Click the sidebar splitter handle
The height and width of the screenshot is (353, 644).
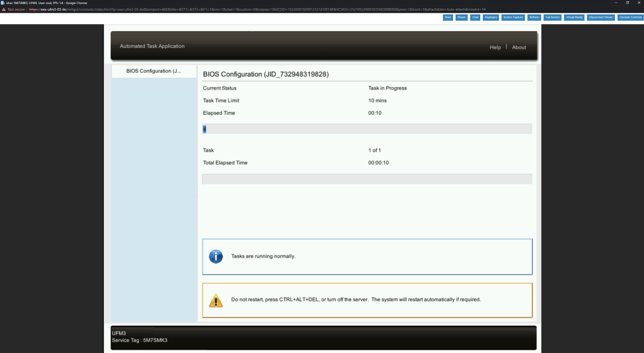197,193
